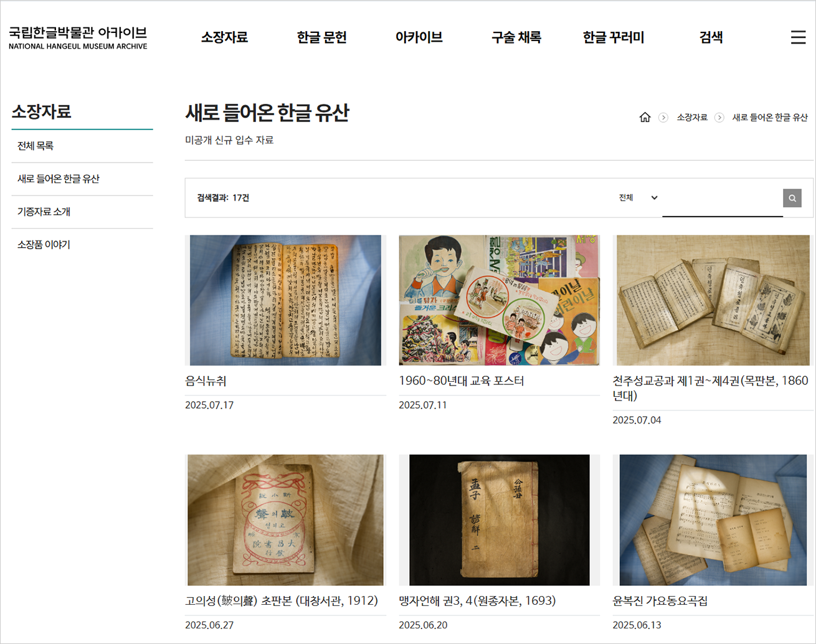Click 소장자료 in the breadcrumb trail
Image resolution: width=816 pixels, height=644 pixels.
[x=692, y=117]
